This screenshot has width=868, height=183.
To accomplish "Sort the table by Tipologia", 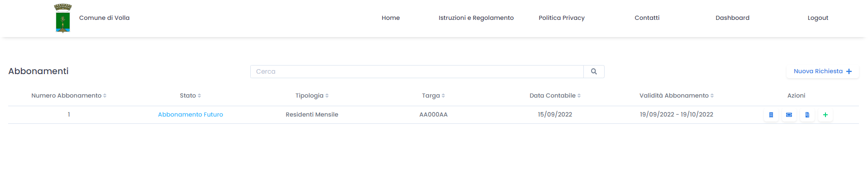I will coord(312,96).
